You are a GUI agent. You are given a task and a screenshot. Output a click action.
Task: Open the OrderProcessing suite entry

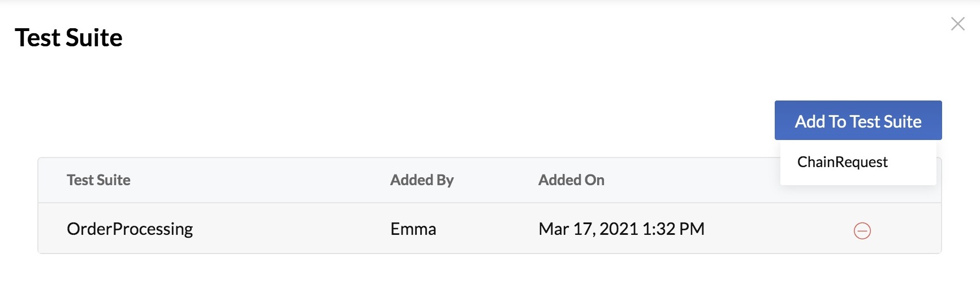tap(129, 229)
